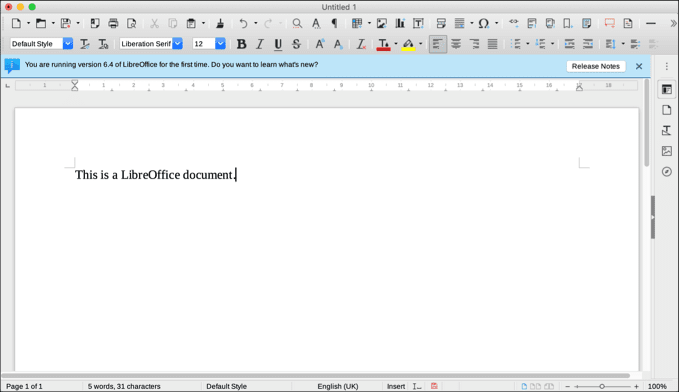Apply yellow highlighting color
Image resolution: width=679 pixels, height=392 pixels.
pyautogui.click(x=408, y=44)
